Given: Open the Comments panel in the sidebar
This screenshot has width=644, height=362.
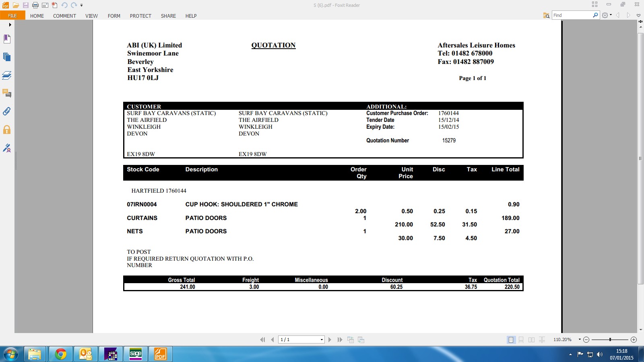Looking at the screenshot, I should pyautogui.click(x=7, y=93).
